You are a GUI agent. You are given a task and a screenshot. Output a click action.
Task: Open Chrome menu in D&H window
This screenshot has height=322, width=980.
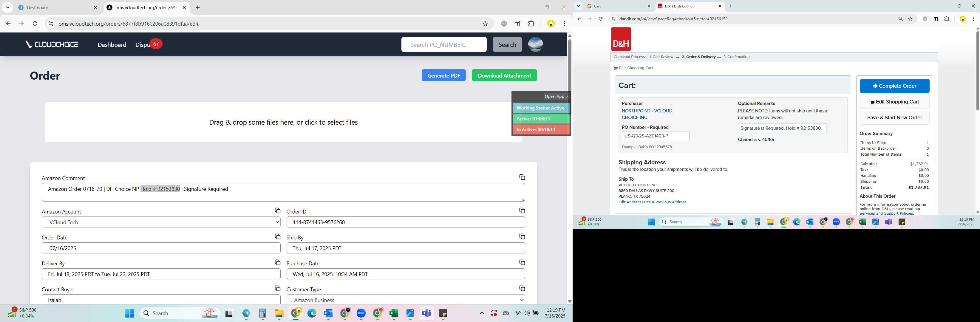coord(973,18)
